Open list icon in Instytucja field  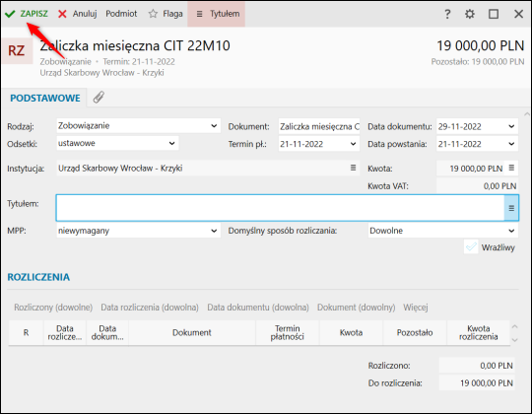[354, 168]
